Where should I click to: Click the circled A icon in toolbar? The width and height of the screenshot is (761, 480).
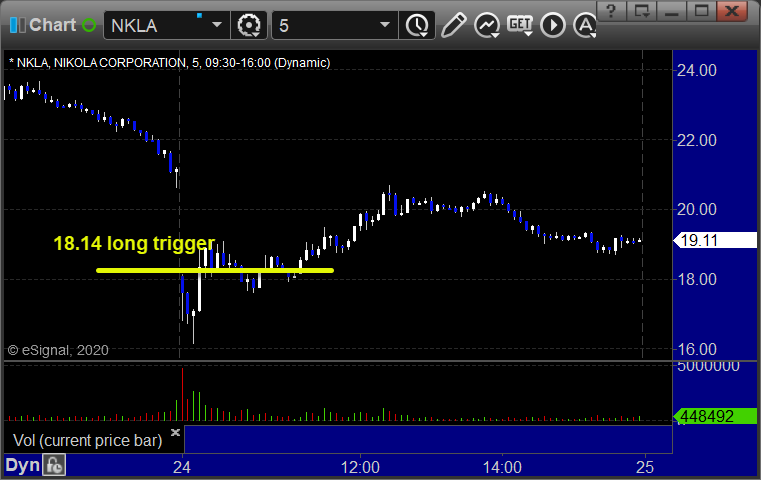[585, 25]
